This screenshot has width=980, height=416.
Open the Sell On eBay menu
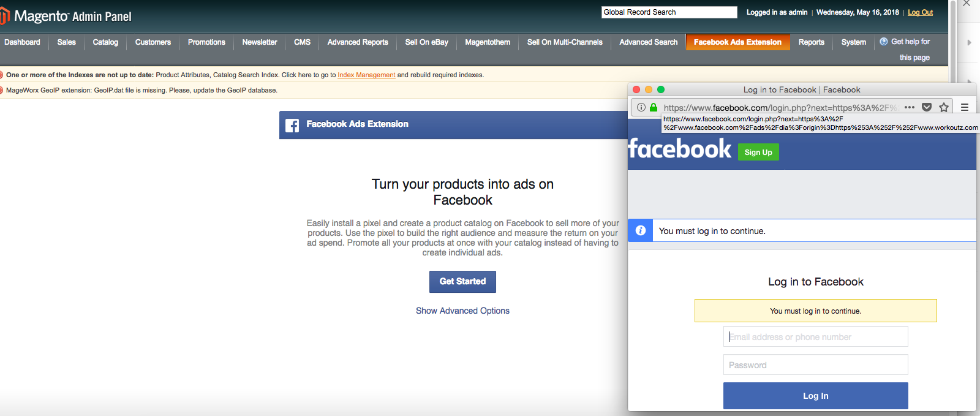(427, 42)
